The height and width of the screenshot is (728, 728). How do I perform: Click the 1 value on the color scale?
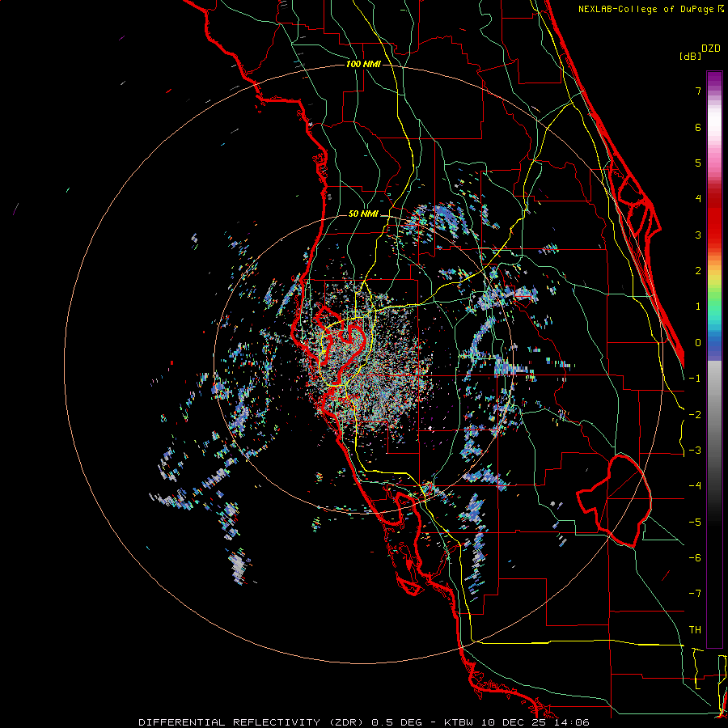pyautogui.click(x=698, y=307)
